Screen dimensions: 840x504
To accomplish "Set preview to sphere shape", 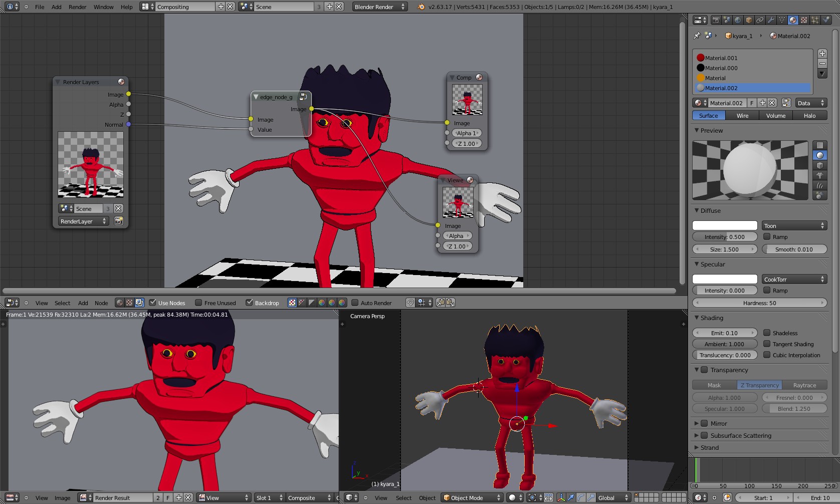I will tap(820, 155).
